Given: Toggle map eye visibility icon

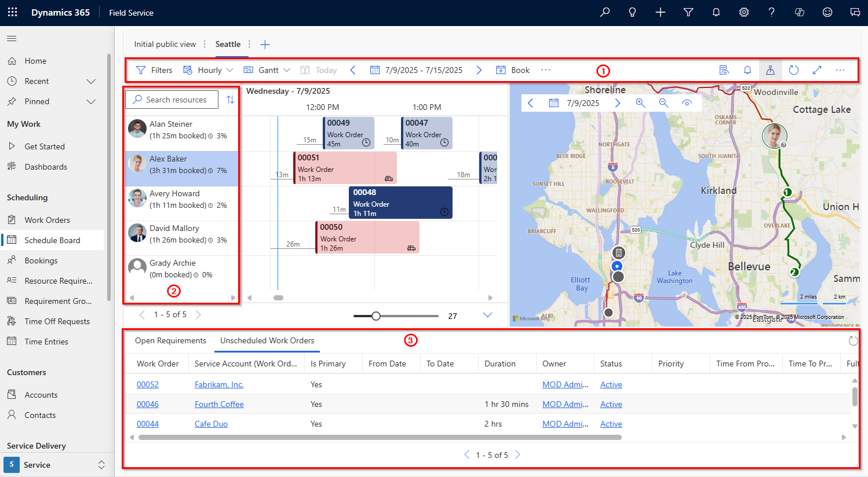Looking at the screenshot, I should click(x=687, y=103).
